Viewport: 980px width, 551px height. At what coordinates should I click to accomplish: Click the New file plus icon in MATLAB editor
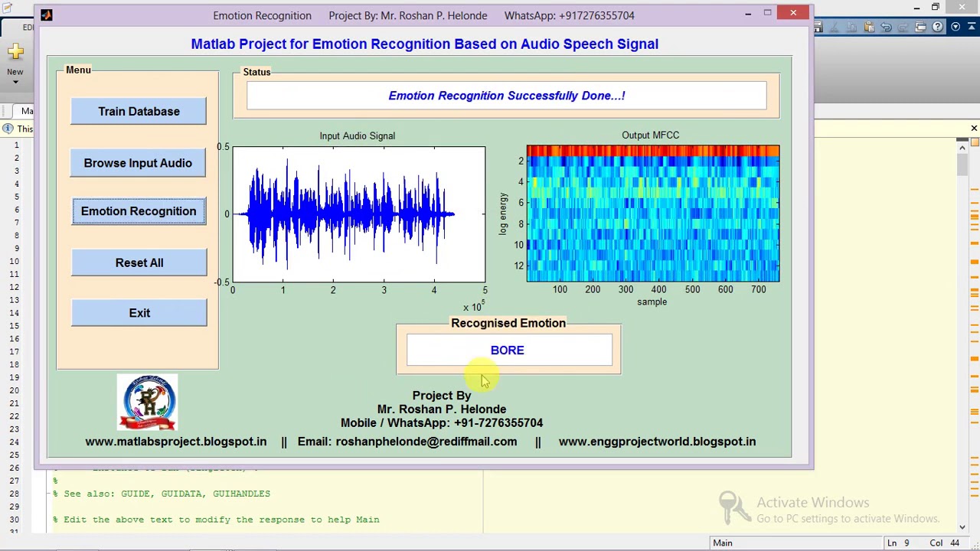[15, 53]
